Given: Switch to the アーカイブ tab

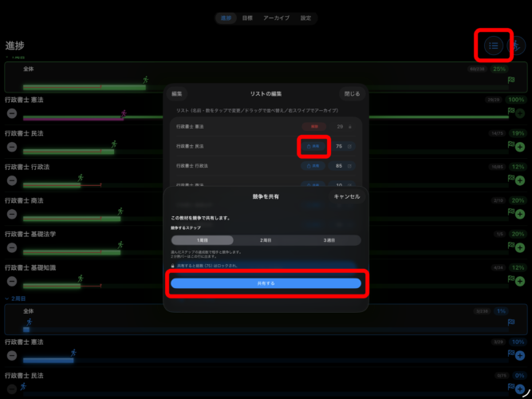Looking at the screenshot, I should click(277, 18).
